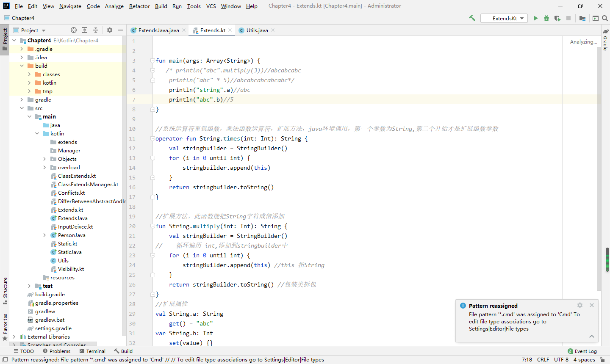Select StaticJava class in tree

(69, 252)
